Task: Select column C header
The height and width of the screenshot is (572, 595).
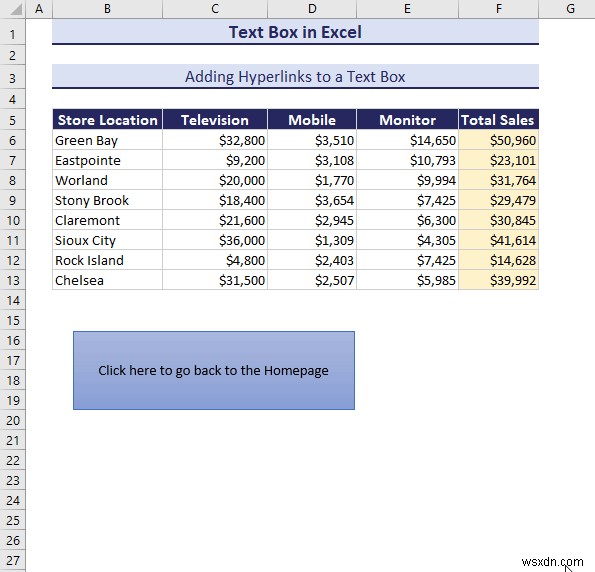Action: coord(215,9)
